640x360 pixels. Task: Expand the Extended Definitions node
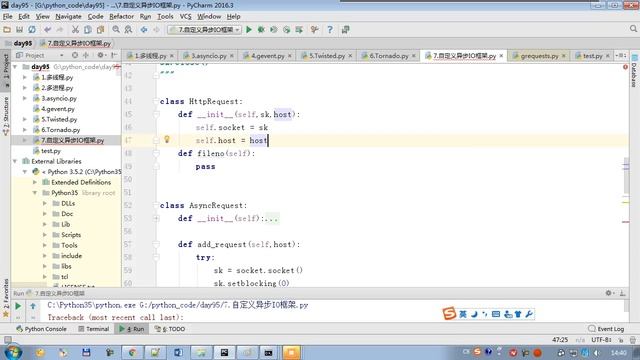coord(35,182)
